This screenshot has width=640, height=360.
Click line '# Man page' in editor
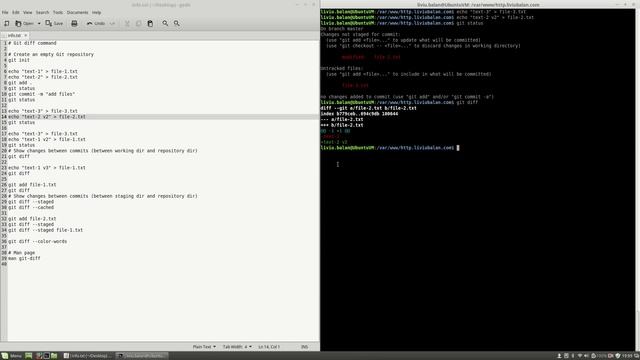[x=22, y=253]
